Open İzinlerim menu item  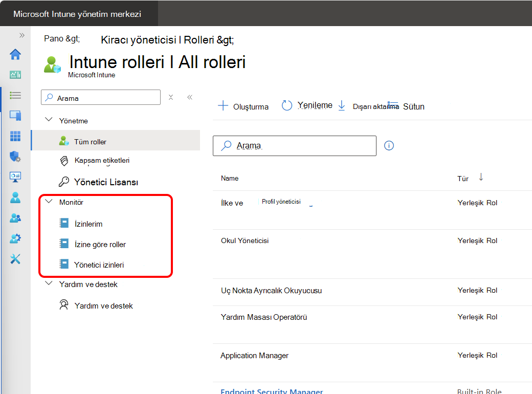pos(88,224)
